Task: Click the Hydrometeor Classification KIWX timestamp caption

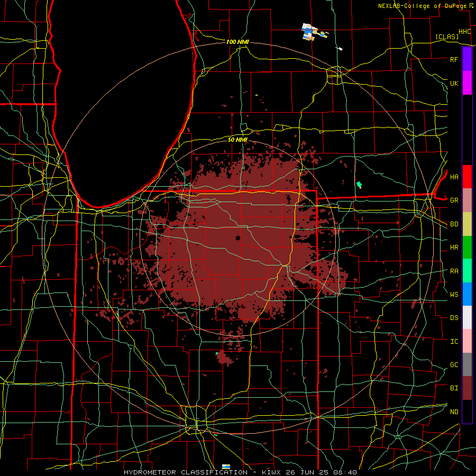Action: coord(240,472)
